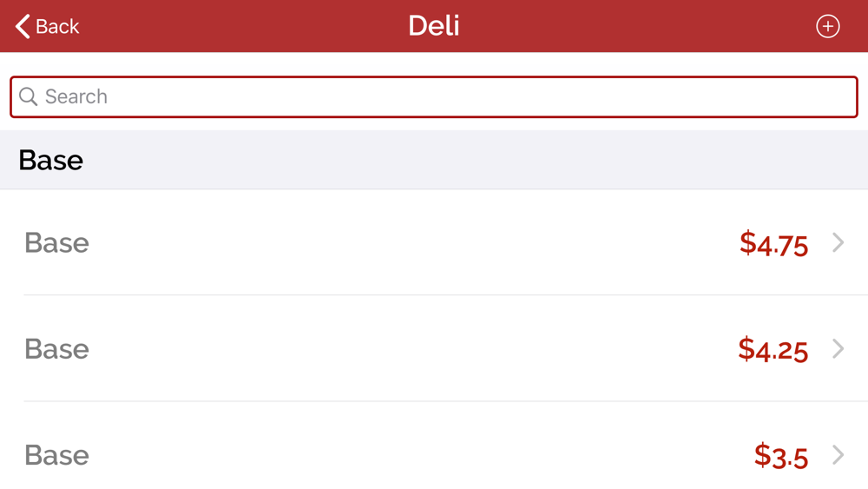Screen dimensions: 868x489
Task: Tap the Deli page title
Action: pos(434,26)
